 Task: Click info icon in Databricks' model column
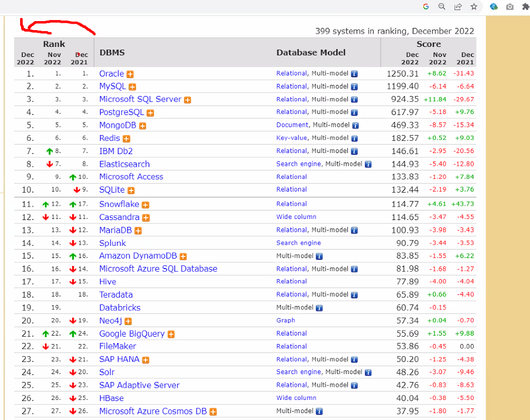[319, 308]
